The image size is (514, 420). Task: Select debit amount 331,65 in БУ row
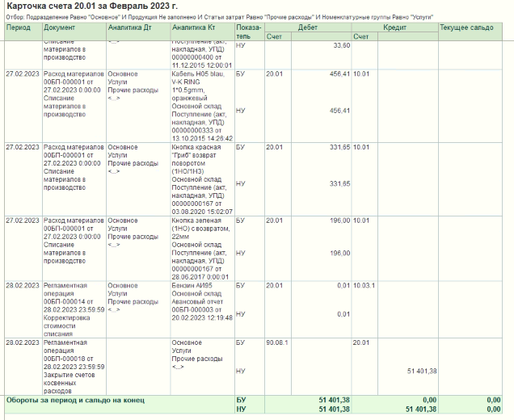[x=334, y=147]
